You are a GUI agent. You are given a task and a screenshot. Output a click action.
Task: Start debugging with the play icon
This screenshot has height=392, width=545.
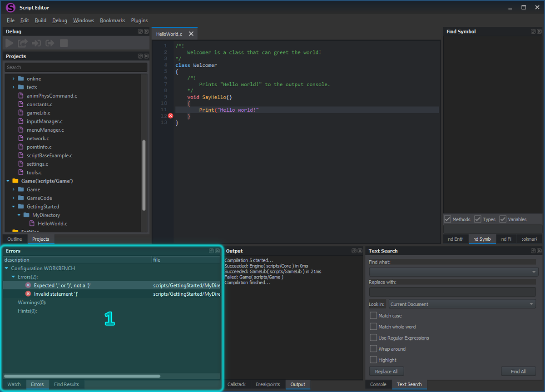pos(8,43)
